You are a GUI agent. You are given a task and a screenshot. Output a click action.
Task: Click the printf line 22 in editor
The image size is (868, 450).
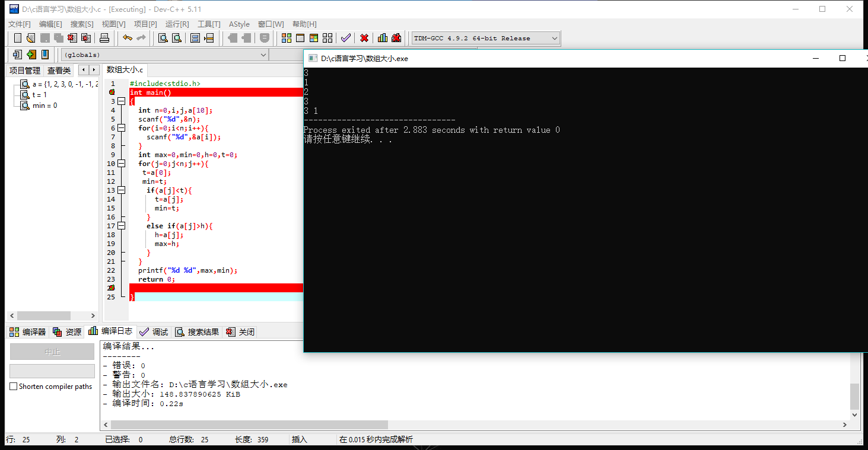pyautogui.click(x=187, y=270)
